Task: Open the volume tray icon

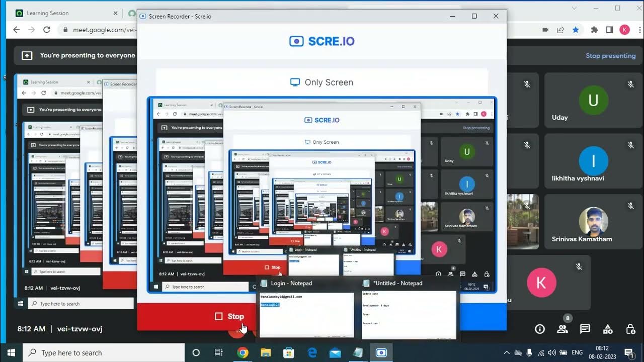Action: tap(552, 352)
